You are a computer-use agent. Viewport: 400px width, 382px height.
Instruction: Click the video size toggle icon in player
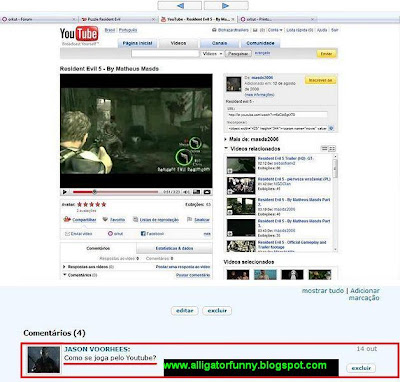197,192
